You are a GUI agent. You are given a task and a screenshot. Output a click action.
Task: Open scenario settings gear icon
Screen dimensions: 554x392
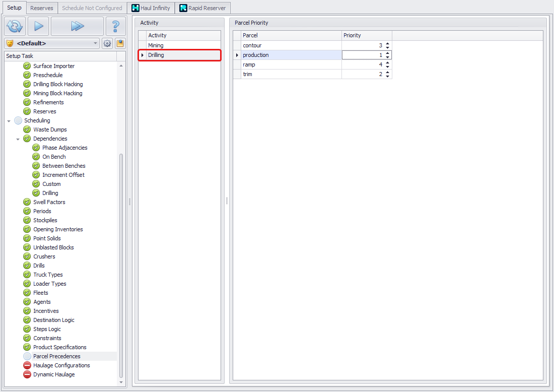(107, 43)
